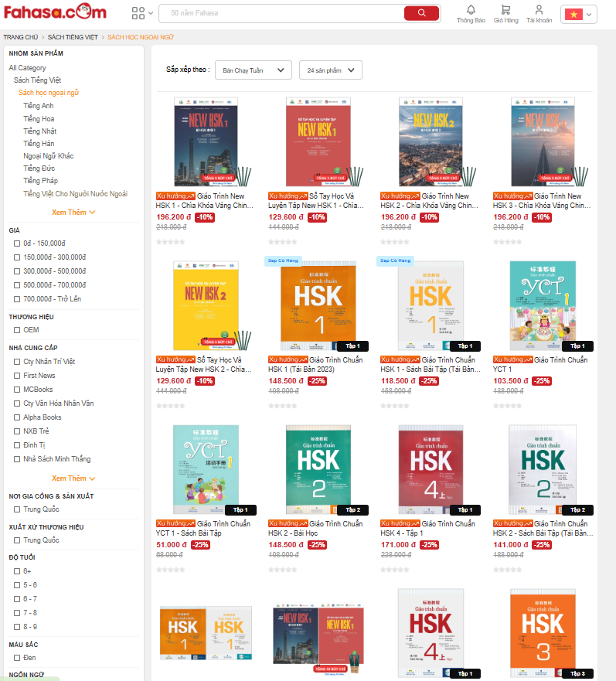Check the 150,000đ - 300,000đ price filter
This screenshot has height=681, width=616.
click(x=17, y=257)
